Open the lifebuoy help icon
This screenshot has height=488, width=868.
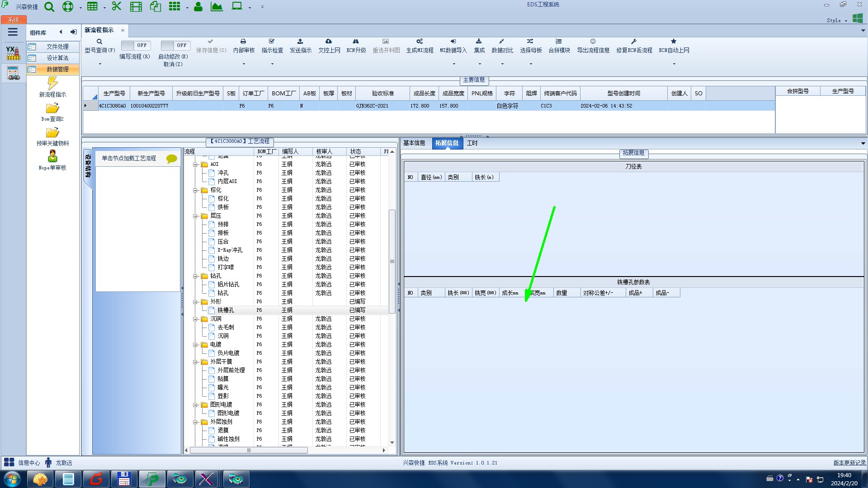tap(68, 7)
